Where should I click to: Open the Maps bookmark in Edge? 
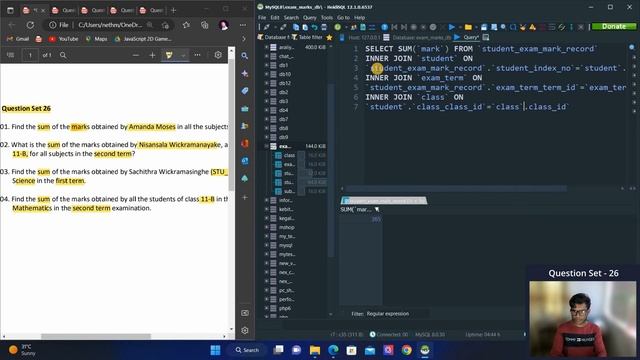point(96,39)
